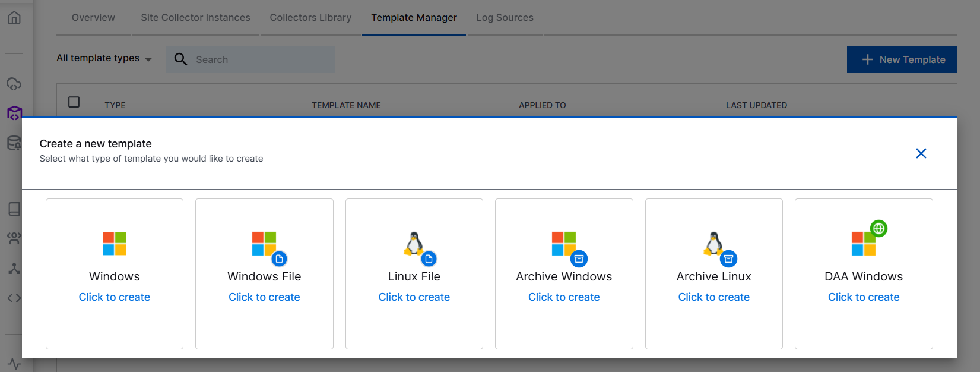Open the network nodes sidebar icon
Image resolution: width=980 pixels, height=372 pixels.
click(14, 269)
